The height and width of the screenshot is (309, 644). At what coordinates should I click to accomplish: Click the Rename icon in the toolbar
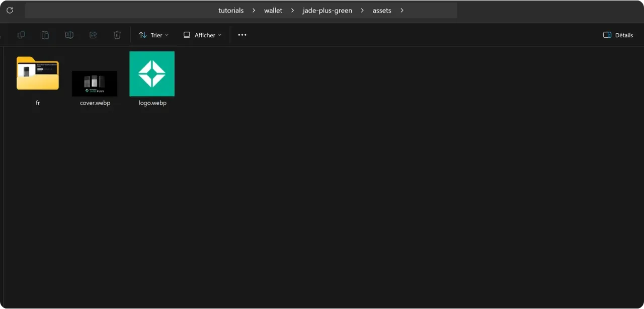click(x=69, y=35)
